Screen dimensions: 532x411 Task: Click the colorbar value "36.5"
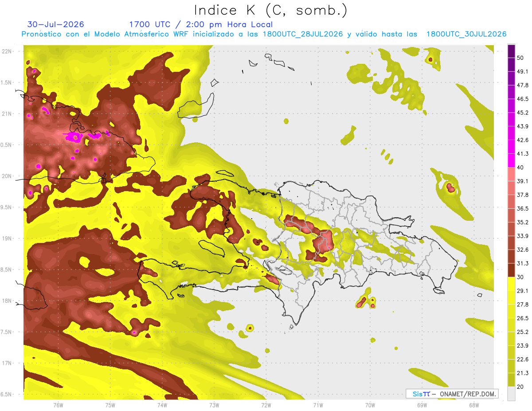522,208
